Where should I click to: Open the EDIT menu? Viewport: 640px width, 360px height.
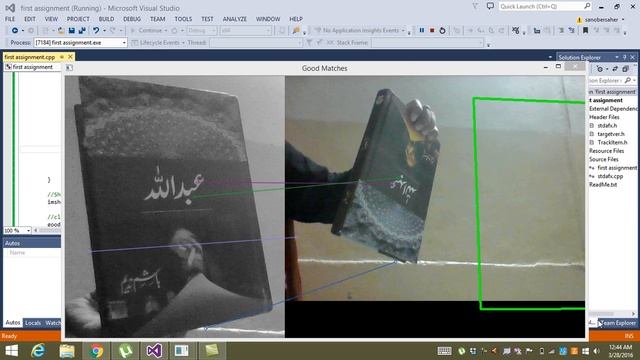pyautogui.click(x=30, y=19)
